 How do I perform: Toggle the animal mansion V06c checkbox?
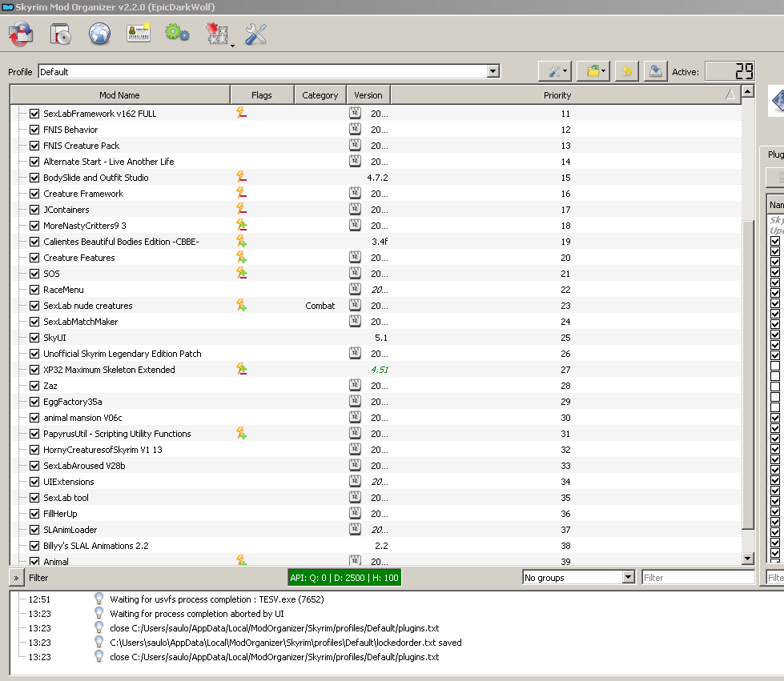click(x=34, y=418)
